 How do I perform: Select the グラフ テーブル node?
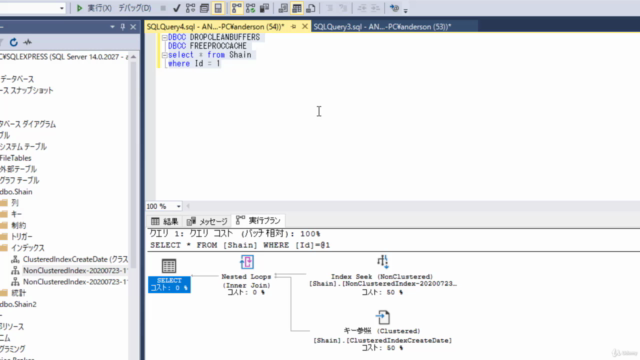tap(20, 180)
